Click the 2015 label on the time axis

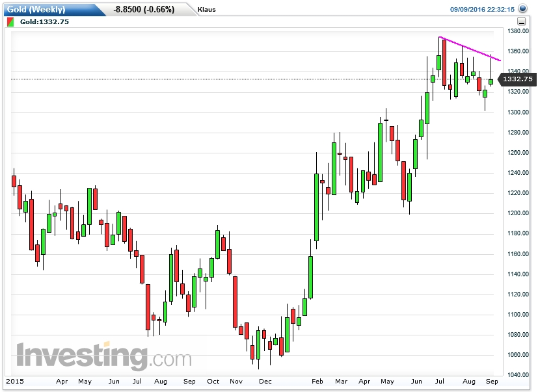[17, 381]
